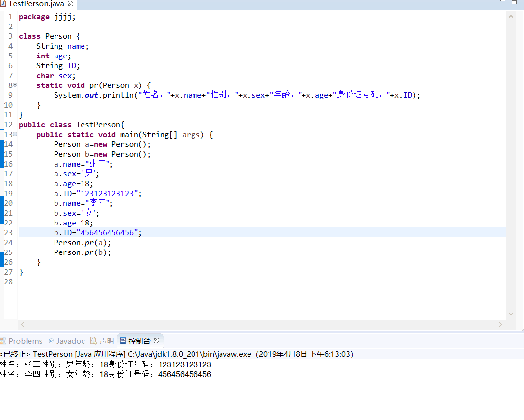Image resolution: width=524 pixels, height=420 pixels.
Task: Click the editor vertical scroll down arrow
Action: [x=511, y=314]
